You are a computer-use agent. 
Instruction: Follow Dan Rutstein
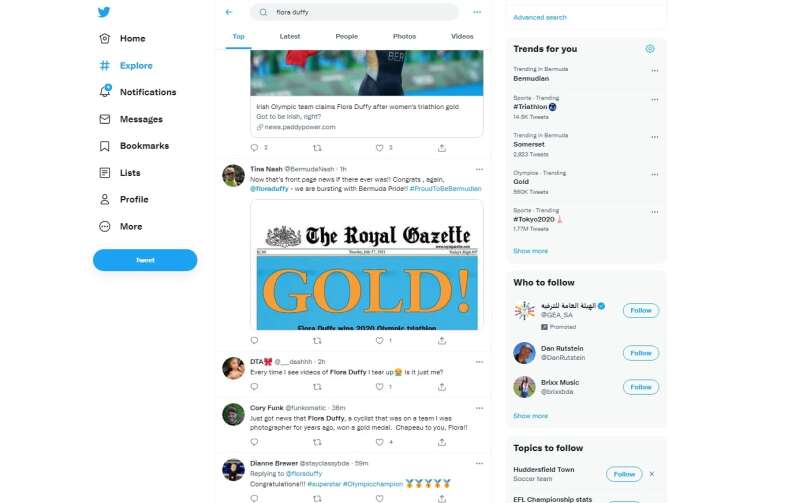[641, 353]
